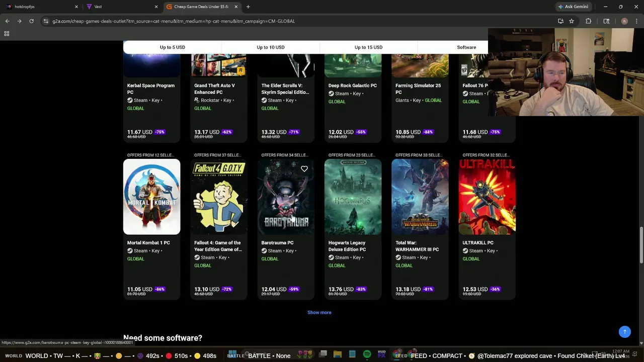Click the page vertical scrollbar thumb
The width and height of the screenshot is (644, 362).
tap(641, 245)
